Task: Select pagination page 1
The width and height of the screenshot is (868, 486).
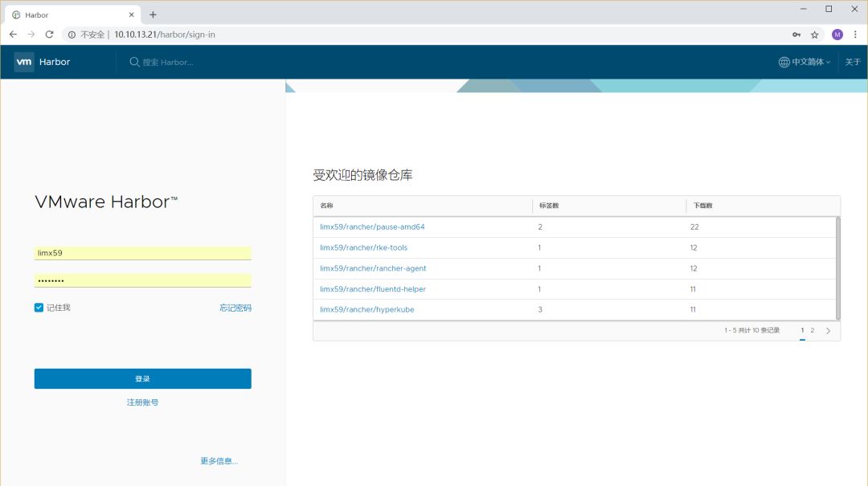Action: 802,330
